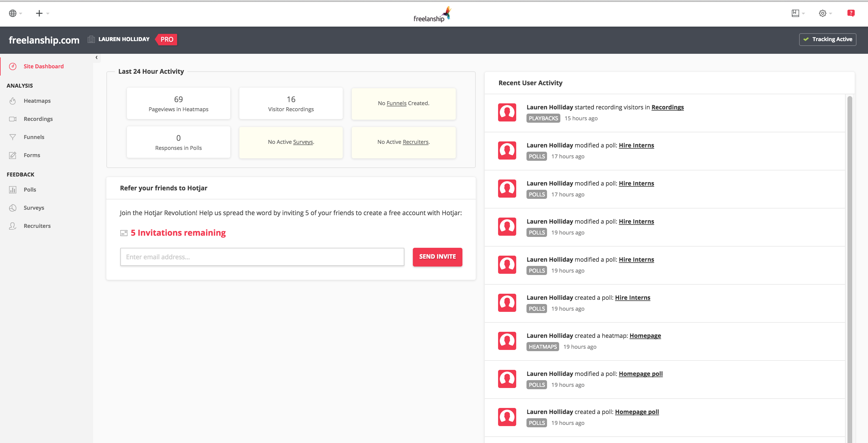Click the Forms pencil icon
The image size is (868, 443).
point(13,155)
